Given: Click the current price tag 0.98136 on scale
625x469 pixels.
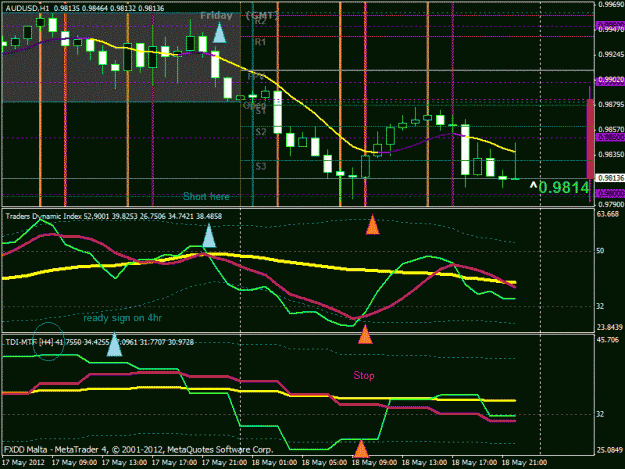Looking at the screenshot, I should (x=609, y=178).
